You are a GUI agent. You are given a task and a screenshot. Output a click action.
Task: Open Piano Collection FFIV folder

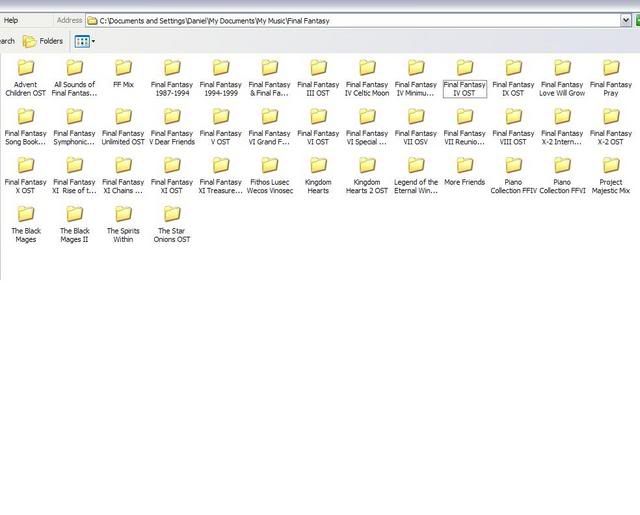click(x=513, y=175)
